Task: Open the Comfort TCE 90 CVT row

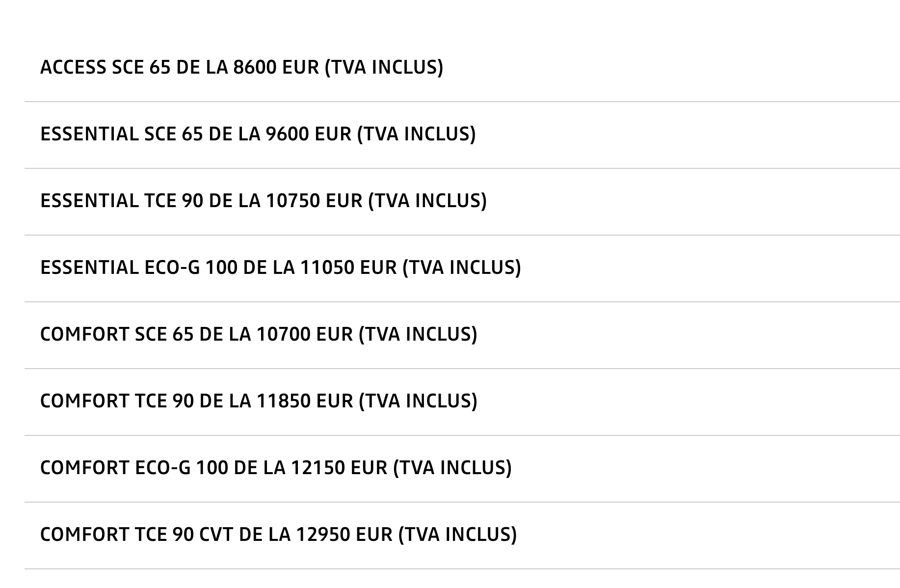Action: [x=278, y=535]
